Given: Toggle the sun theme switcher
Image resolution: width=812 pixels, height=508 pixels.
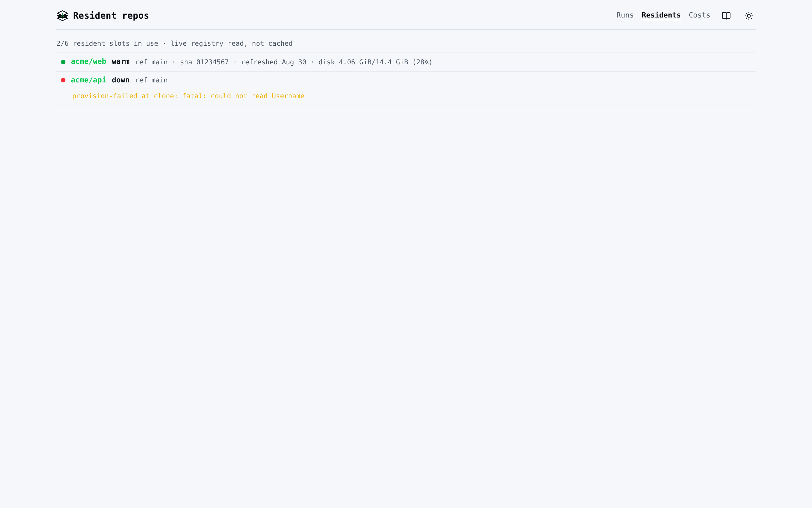Looking at the screenshot, I should point(749,16).
